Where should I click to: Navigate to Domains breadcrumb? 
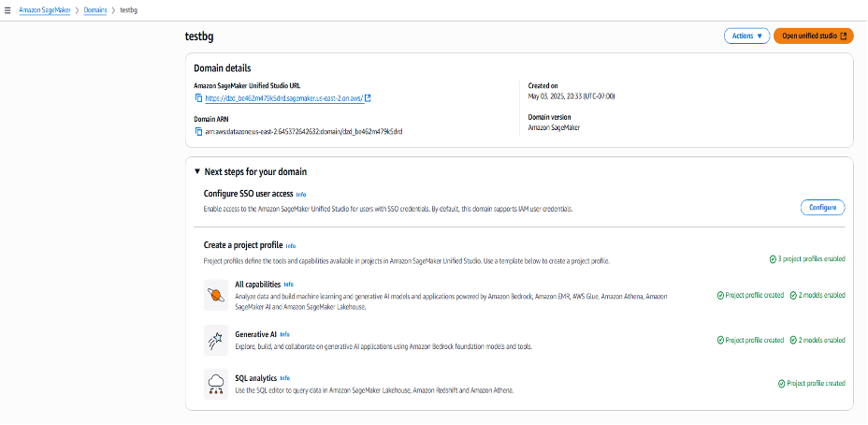pos(95,9)
